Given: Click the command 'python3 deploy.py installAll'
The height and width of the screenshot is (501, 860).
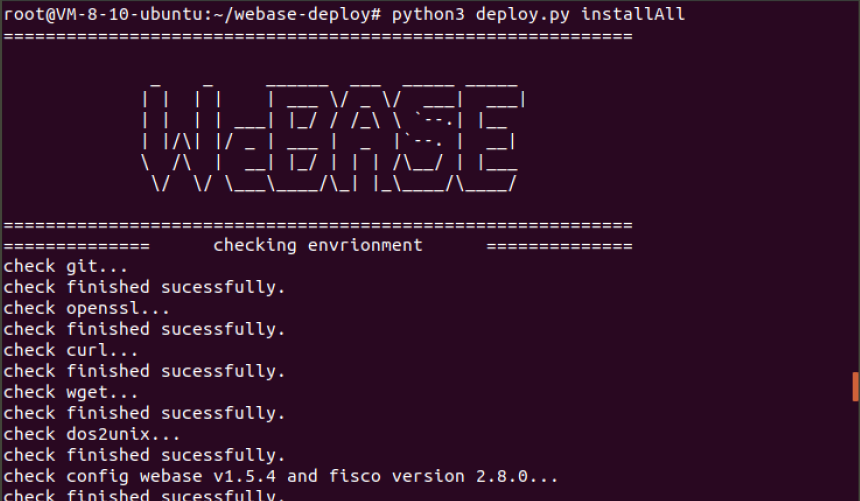Looking at the screenshot, I should pyautogui.click(x=538, y=14).
